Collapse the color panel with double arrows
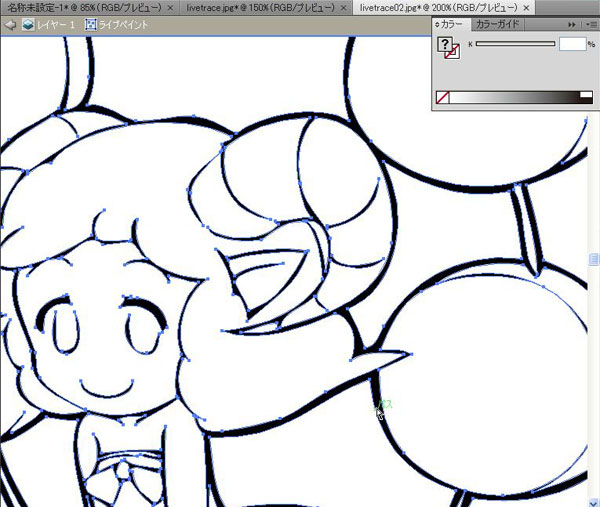Image resolution: width=600 pixels, height=507 pixels. tap(571, 23)
